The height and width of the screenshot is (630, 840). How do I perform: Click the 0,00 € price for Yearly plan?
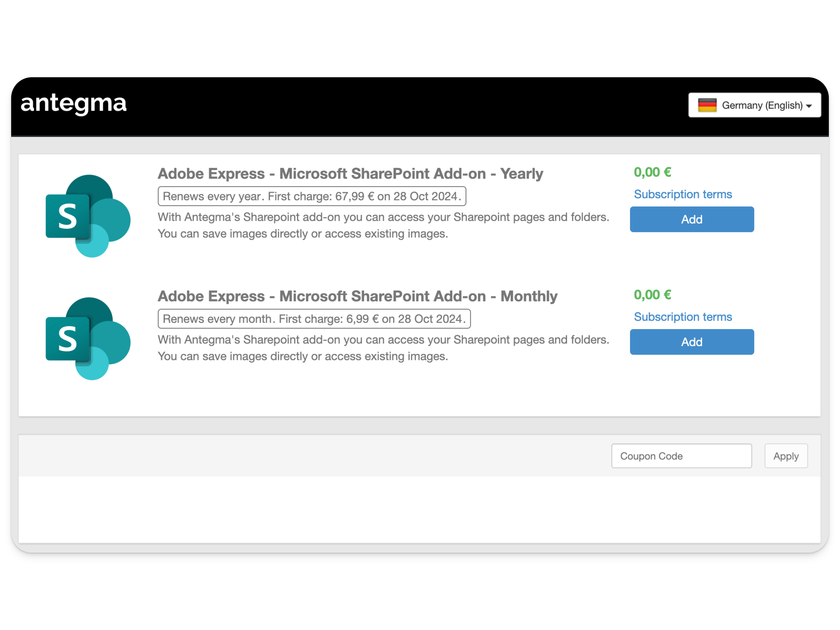pos(652,172)
